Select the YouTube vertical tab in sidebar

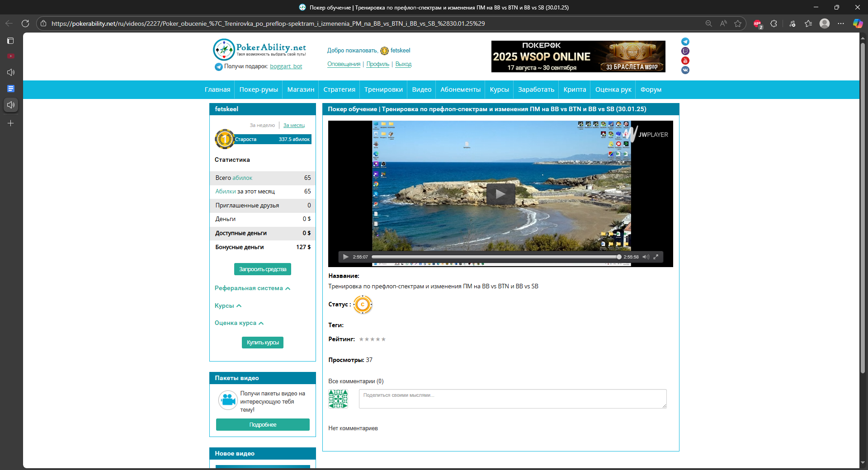coord(11,56)
